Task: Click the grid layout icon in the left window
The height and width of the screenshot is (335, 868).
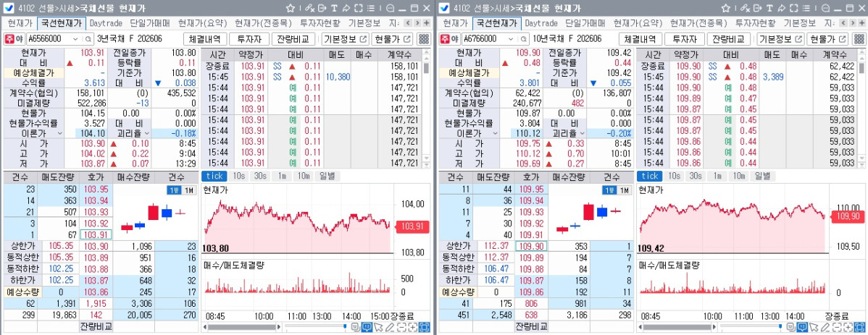Action: (x=424, y=39)
